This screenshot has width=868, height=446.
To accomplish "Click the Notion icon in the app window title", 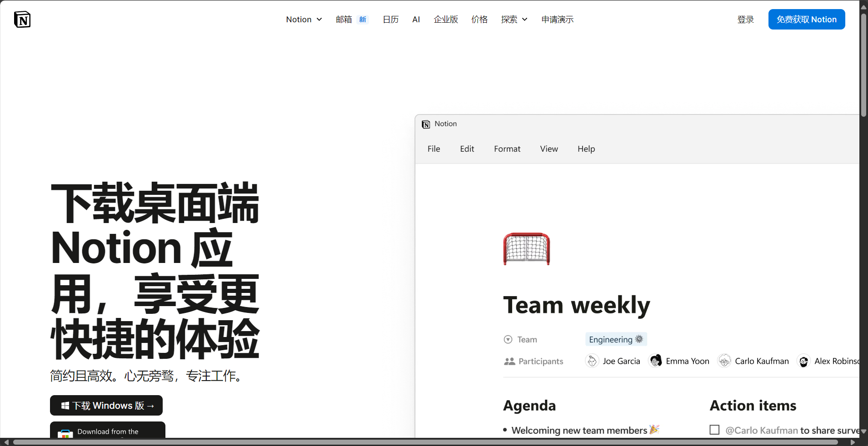I will 426,124.
